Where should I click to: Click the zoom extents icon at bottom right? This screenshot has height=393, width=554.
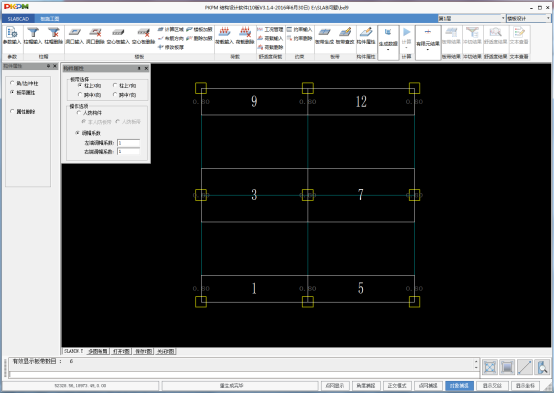click(x=489, y=367)
